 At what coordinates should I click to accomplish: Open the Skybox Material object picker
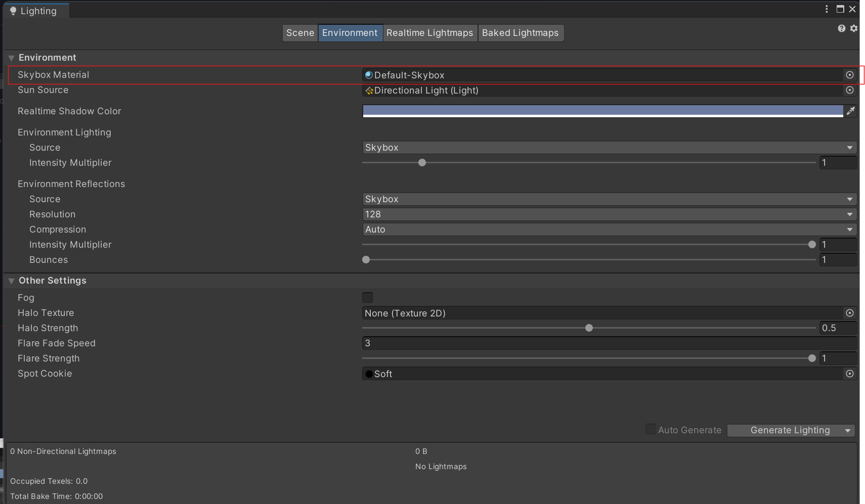click(x=850, y=75)
